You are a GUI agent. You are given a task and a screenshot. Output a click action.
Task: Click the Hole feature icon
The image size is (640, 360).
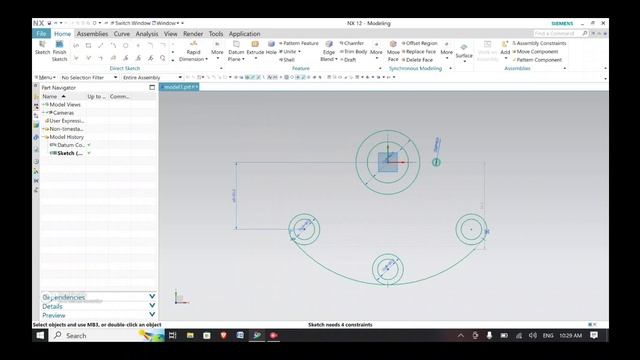pyautogui.click(x=271, y=44)
